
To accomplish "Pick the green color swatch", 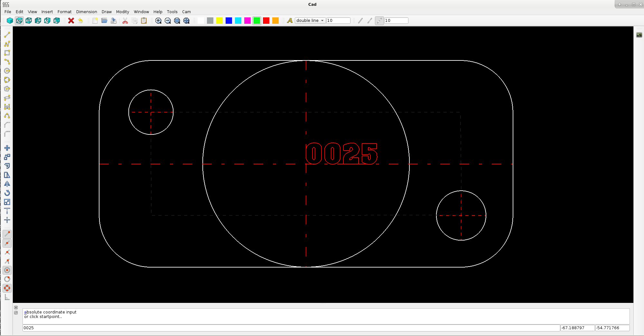I will 257,21.
